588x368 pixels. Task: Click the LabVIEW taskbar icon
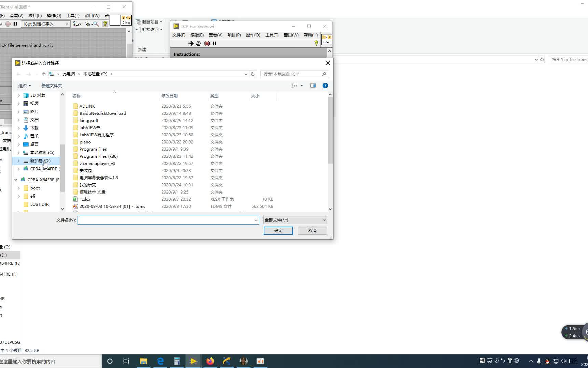pyautogui.click(x=193, y=361)
